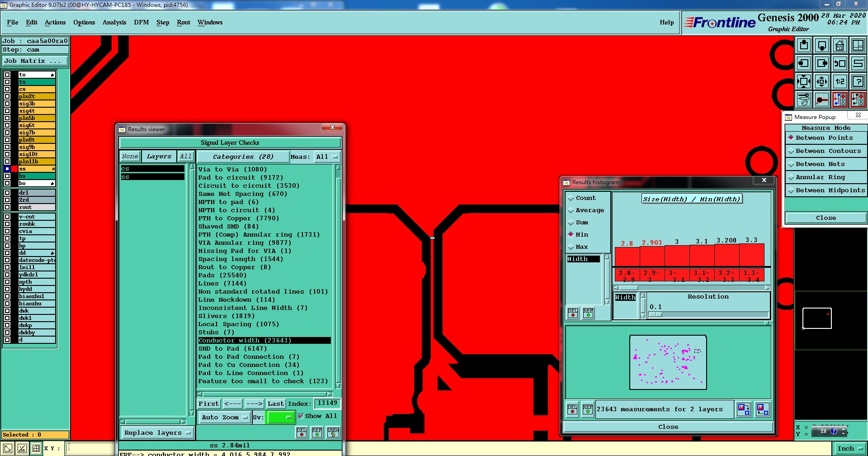This screenshot has height=456, width=868.
Task: Click the grid window icon in the bottom-left status bar
Action: [36, 448]
